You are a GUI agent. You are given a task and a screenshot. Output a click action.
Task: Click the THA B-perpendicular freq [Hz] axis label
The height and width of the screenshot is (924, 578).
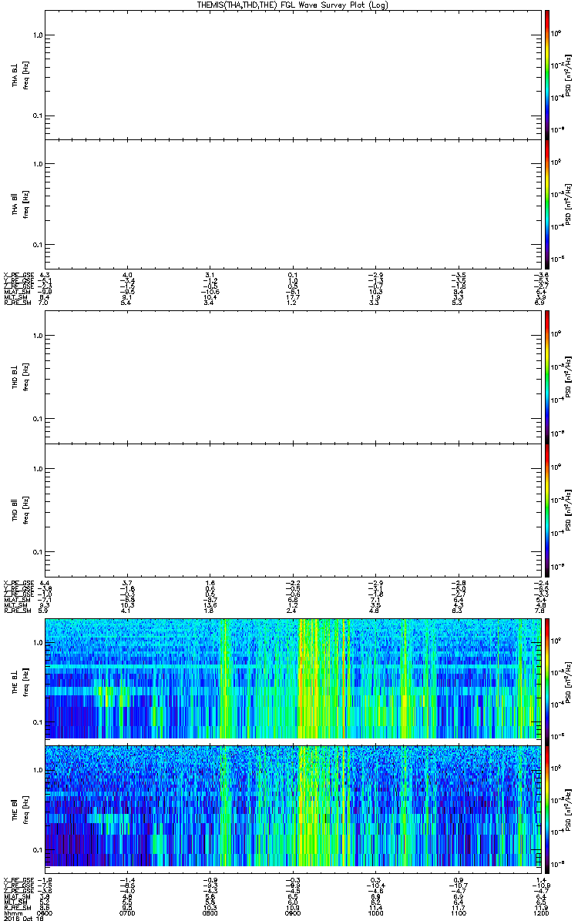26,74
